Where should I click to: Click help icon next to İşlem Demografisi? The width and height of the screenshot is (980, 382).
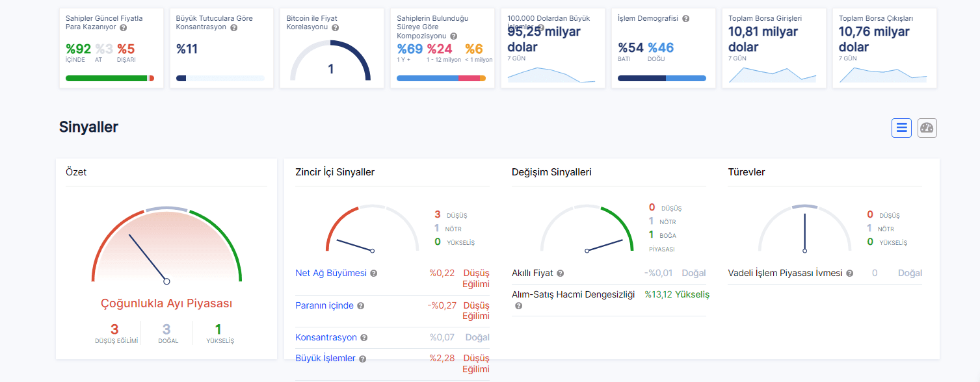686,19
